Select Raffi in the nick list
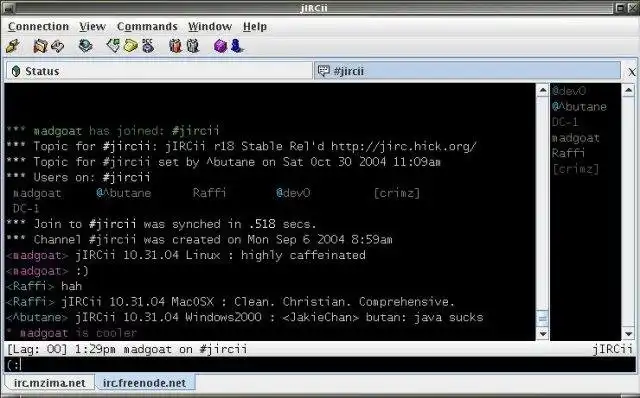 (568, 153)
